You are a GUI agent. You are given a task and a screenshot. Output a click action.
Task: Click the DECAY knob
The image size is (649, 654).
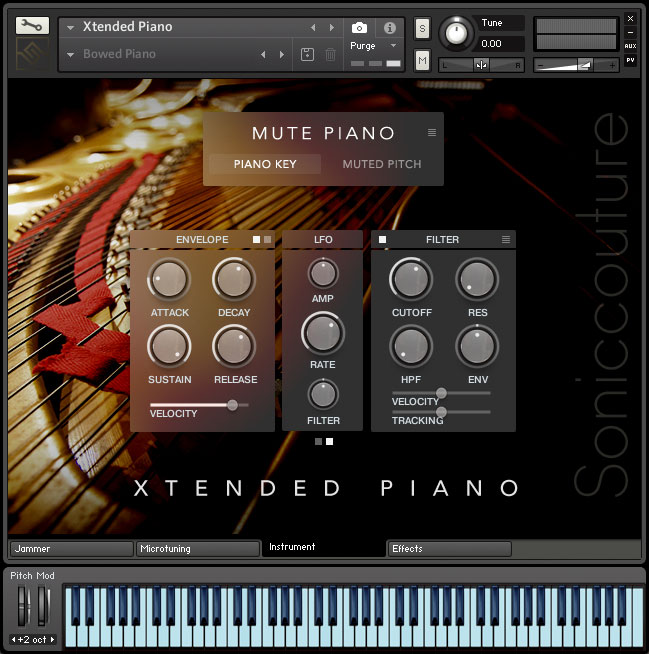click(x=234, y=279)
